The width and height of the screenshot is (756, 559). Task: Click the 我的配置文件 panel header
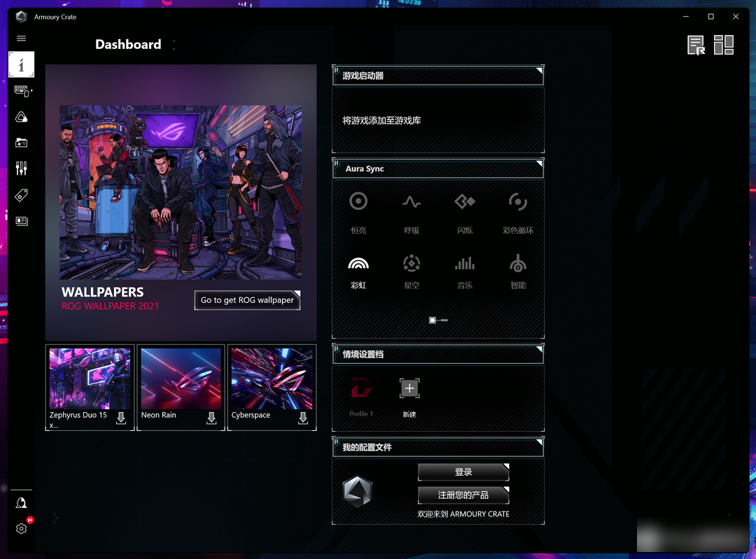pyautogui.click(x=437, y=448)
